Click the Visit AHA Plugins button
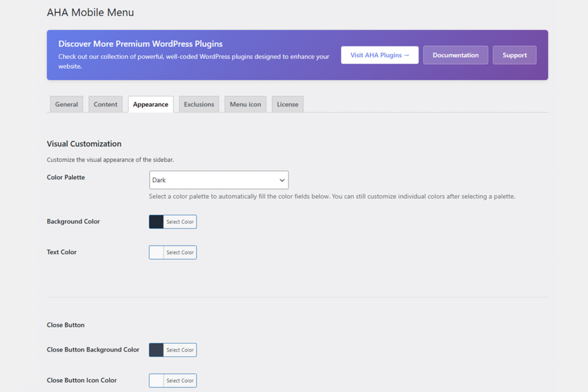This screenshot has width=588, height=392. 380,55
